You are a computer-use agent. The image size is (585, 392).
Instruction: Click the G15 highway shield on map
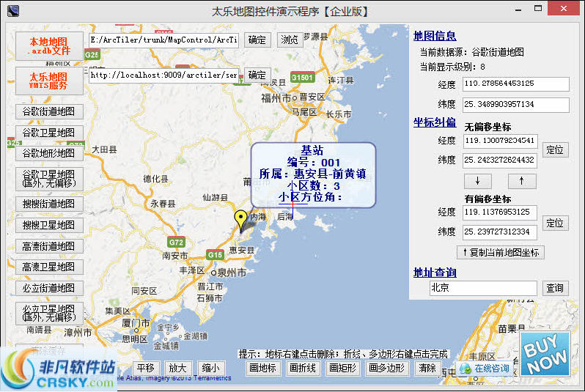click(215, 255)
